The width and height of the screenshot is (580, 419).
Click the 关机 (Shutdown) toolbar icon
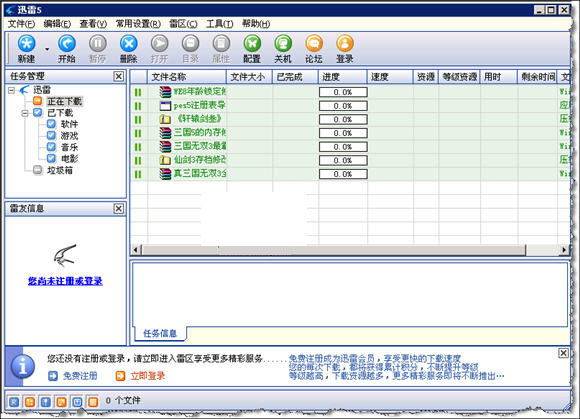click(x=283, y=49)
